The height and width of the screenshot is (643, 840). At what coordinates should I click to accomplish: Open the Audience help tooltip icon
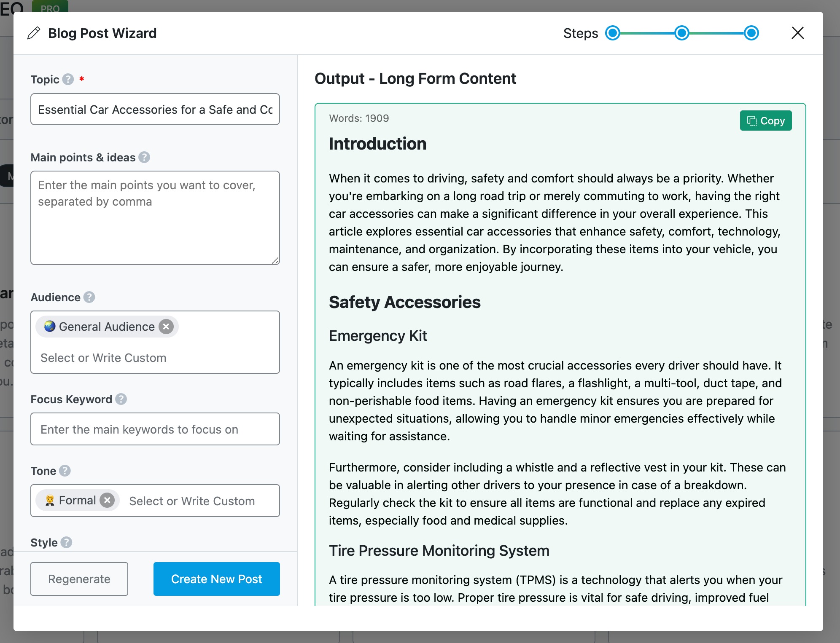coord(89,297)
